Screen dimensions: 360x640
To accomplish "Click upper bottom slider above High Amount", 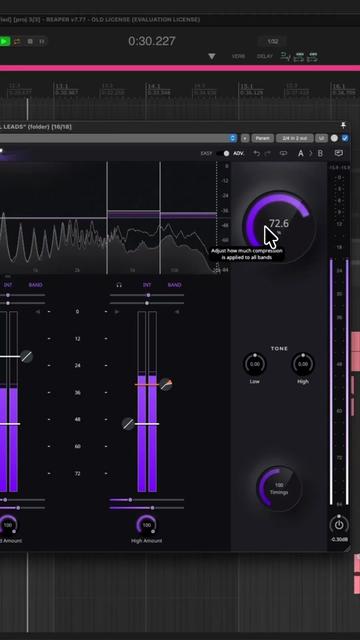I will 147,500.
